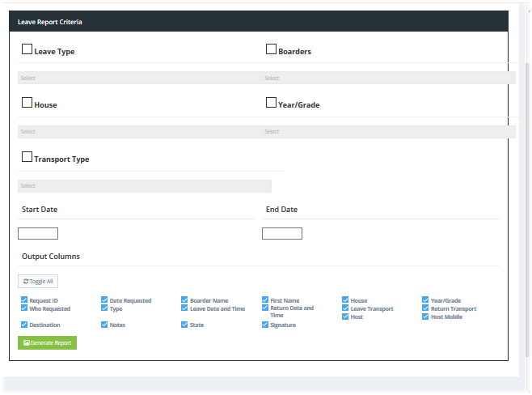Open the House select dropdown

point(140,132)
